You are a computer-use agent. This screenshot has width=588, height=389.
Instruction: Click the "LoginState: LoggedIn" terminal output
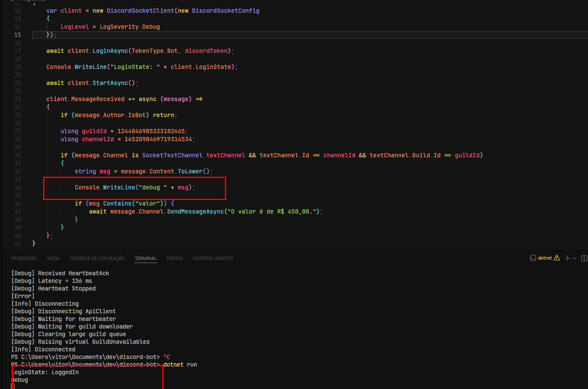tap(45, 372)
